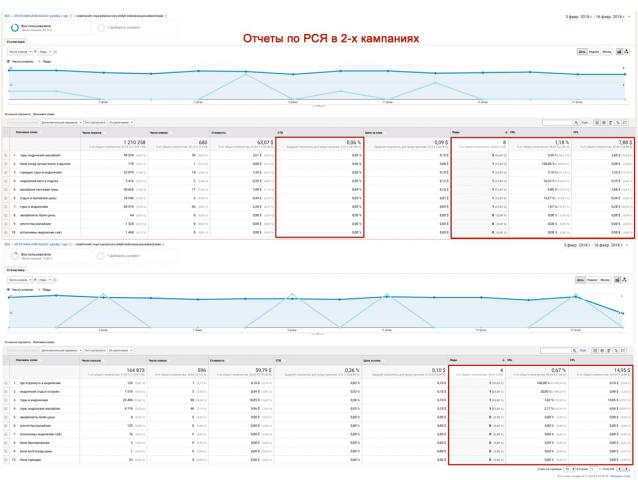Open motion chart icon in upper report
This screenshot has height=480, width=638.
(626, 52)
